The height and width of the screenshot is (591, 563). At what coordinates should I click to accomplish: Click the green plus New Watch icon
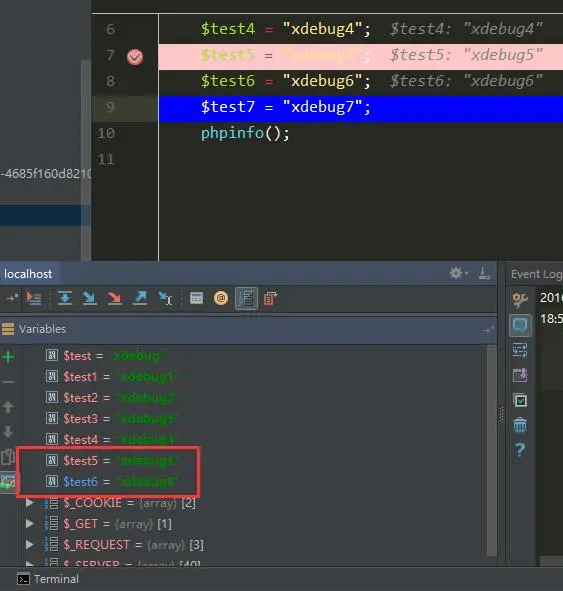pyautogui.click(x=8, y=357)
